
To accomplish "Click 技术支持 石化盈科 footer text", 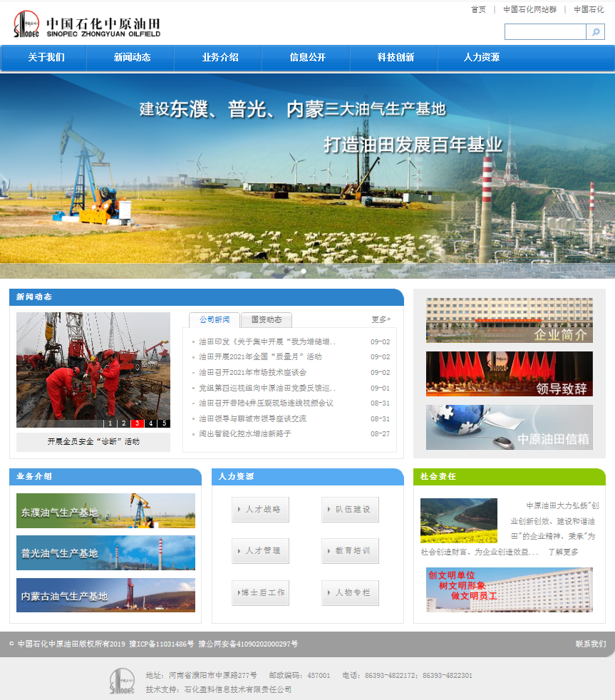I will coord(219,689).
